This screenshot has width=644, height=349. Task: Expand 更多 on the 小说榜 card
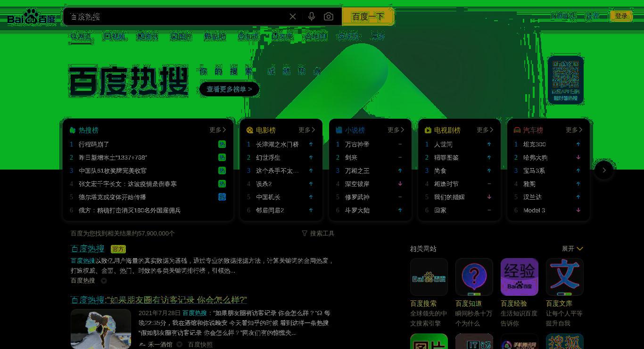(396, 130)
